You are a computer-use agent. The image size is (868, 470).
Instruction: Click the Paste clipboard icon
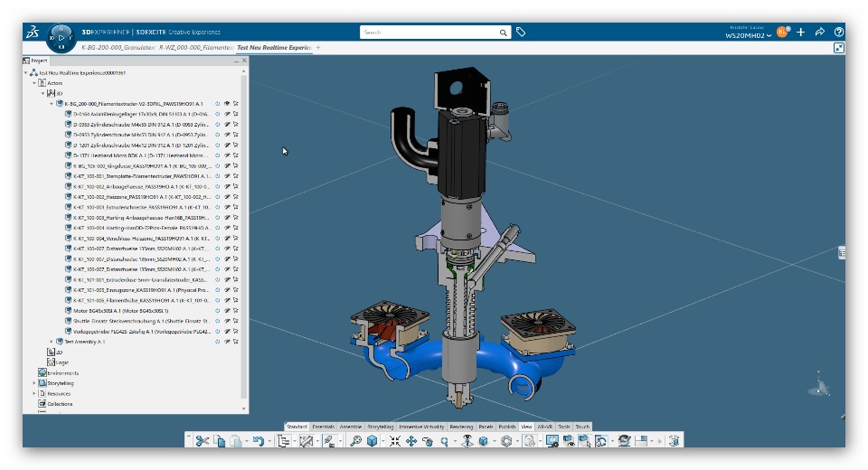236,441
